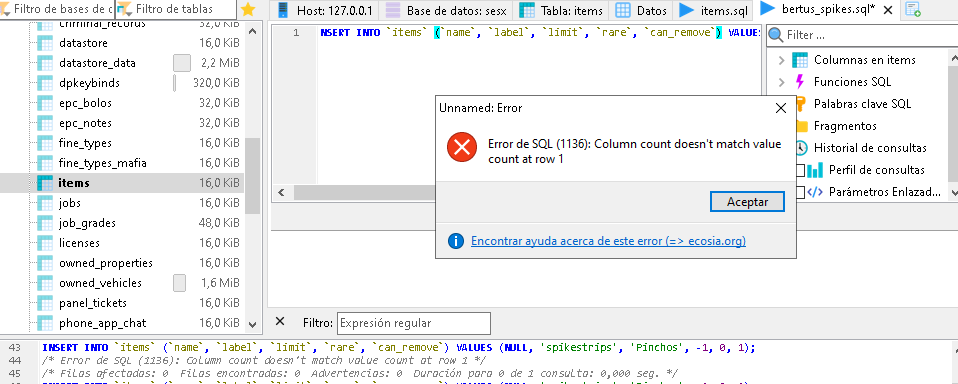Image resolution: width=958 pixels, height=384 pixels.
Task: Click the panel_tickets table icon
Action: click(45, 303)
